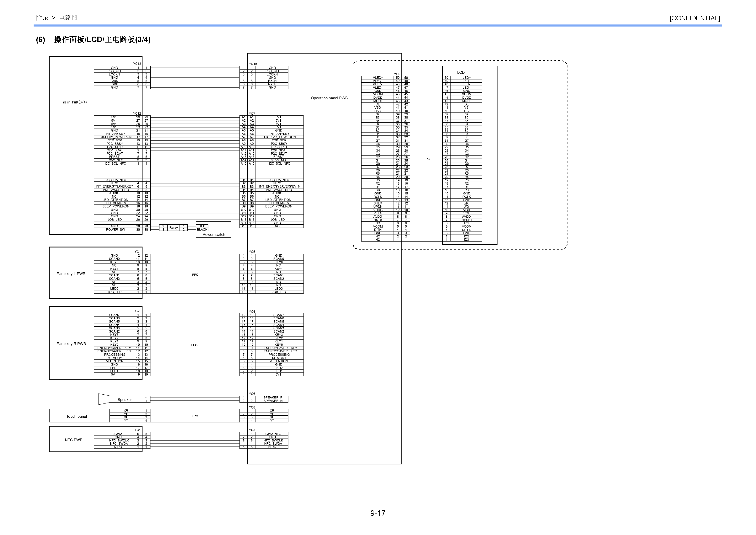
Task: Click the Touch panel label
Action: 76,416
